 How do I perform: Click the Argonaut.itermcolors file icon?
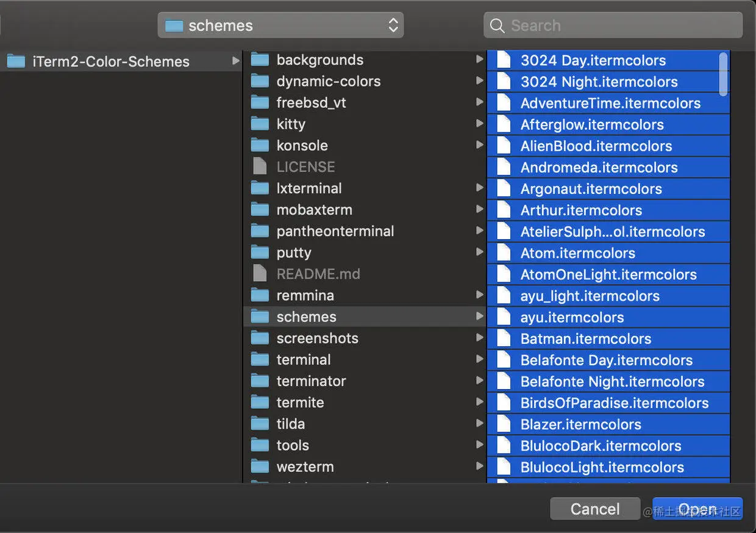click(x=504, y=188)
